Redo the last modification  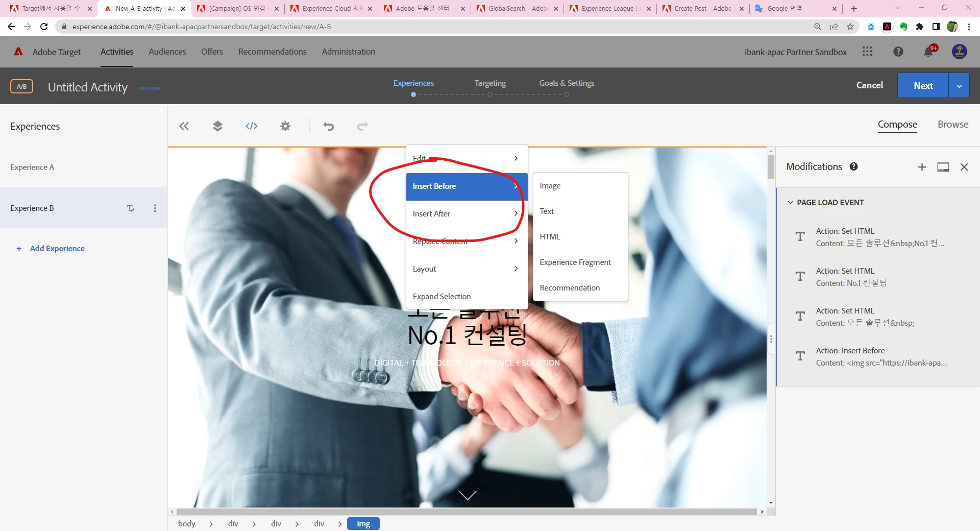362,126
